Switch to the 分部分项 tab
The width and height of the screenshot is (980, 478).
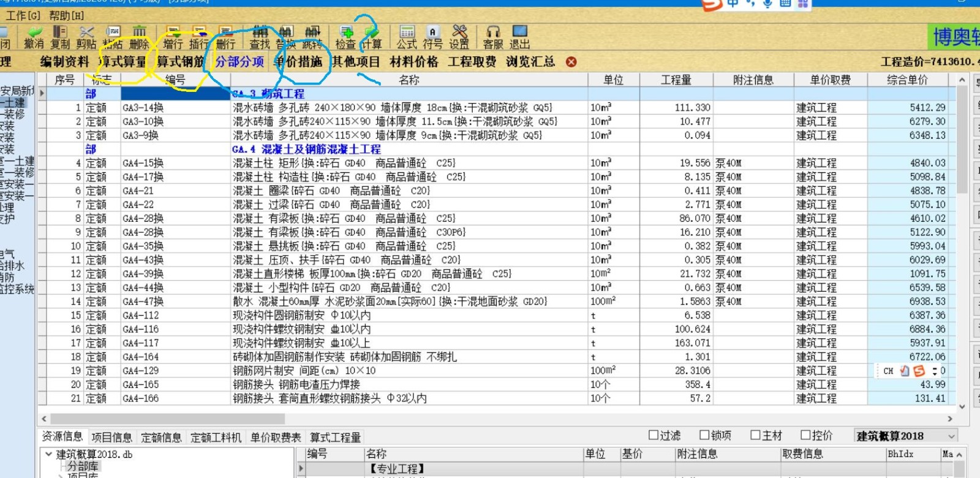[239, 62]
